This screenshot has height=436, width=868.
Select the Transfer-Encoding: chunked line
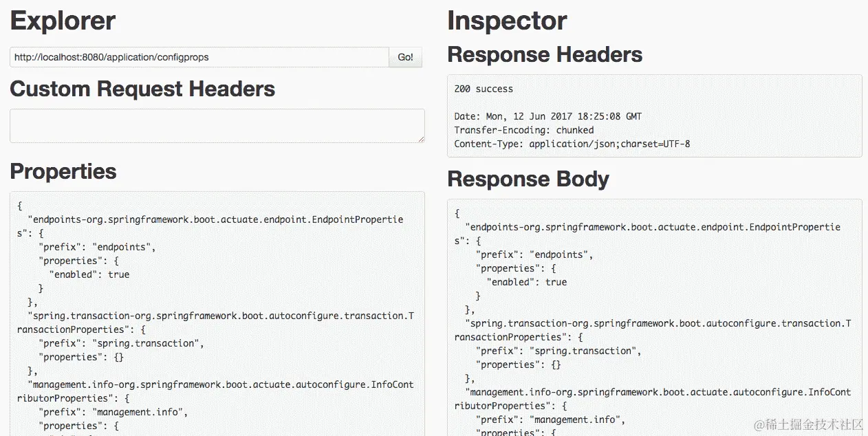pos(523,130)
